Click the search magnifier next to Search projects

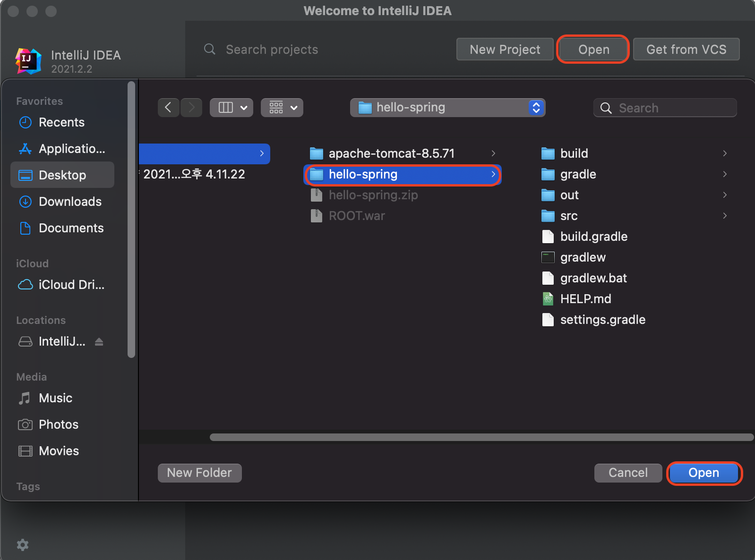click(x=210, y=49)
